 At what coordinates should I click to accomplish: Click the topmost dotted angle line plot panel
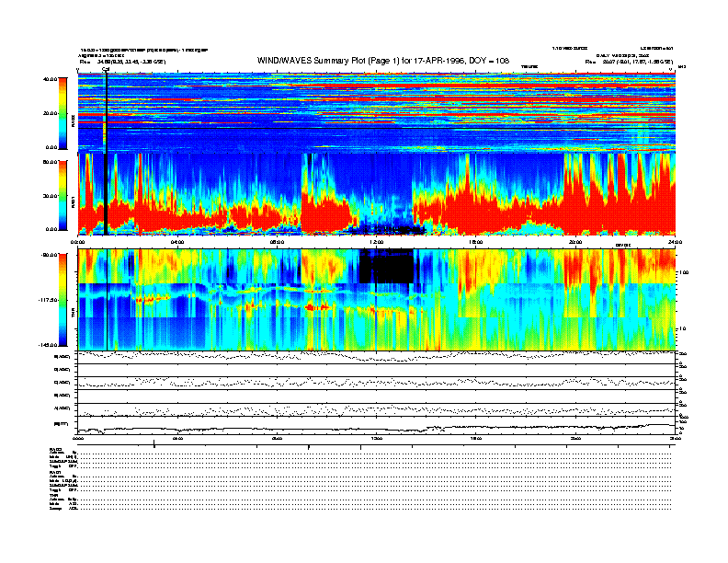click(376, 357)
